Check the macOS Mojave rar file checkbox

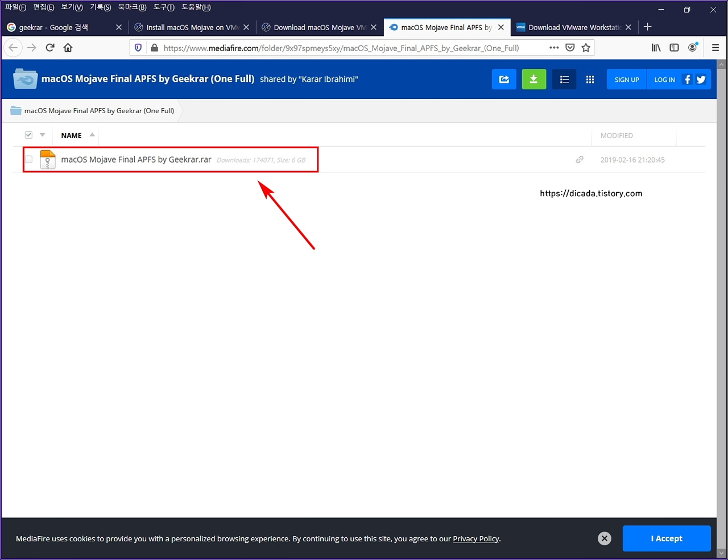tap(28, 160)
